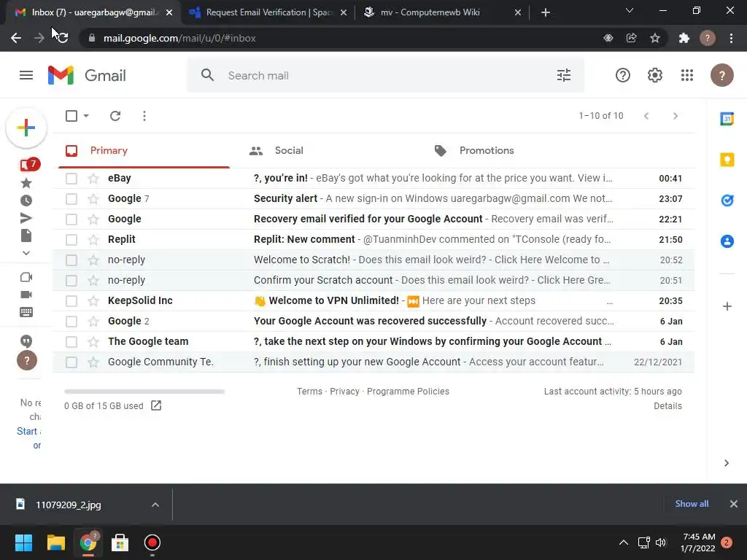Open account activity Details link
This screenshot has height=560, width=747.
(667, 406)
